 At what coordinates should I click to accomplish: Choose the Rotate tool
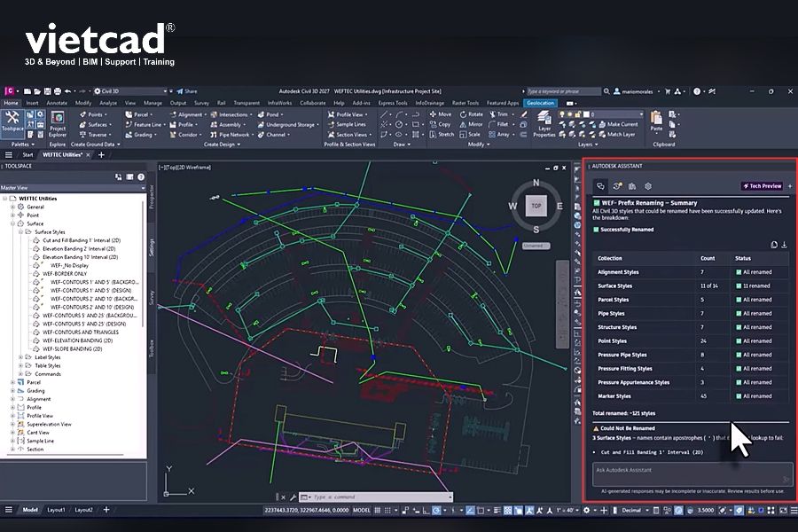[x=472, y=114]
